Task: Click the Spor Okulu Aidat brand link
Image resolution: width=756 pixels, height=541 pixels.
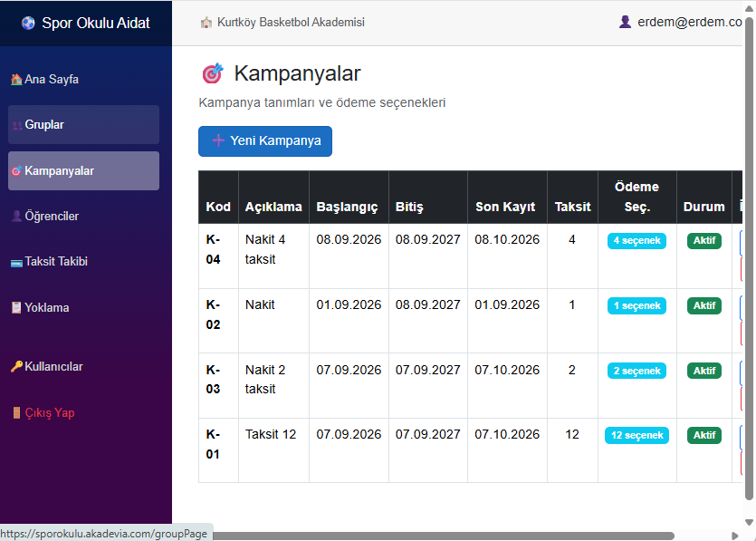Action: tap(86, 23)
